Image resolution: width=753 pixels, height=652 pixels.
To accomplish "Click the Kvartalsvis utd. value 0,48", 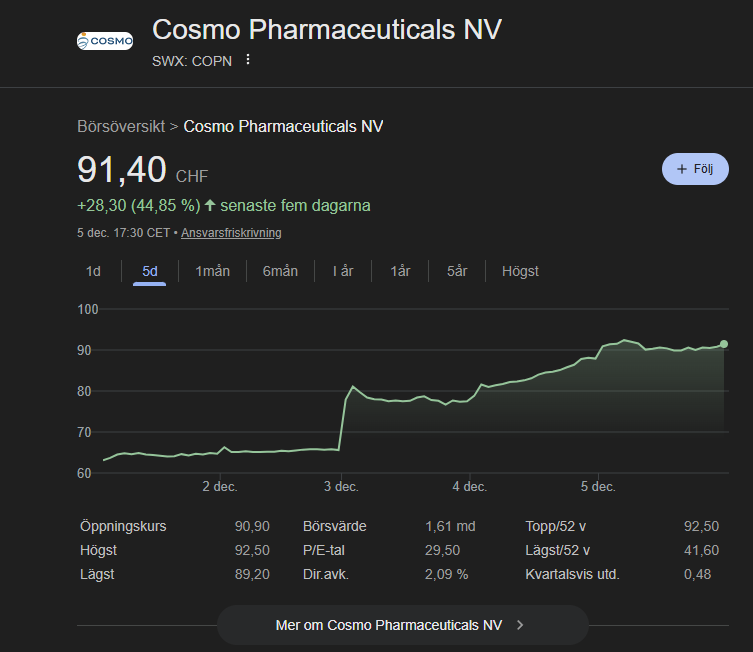I will point(697,574).
